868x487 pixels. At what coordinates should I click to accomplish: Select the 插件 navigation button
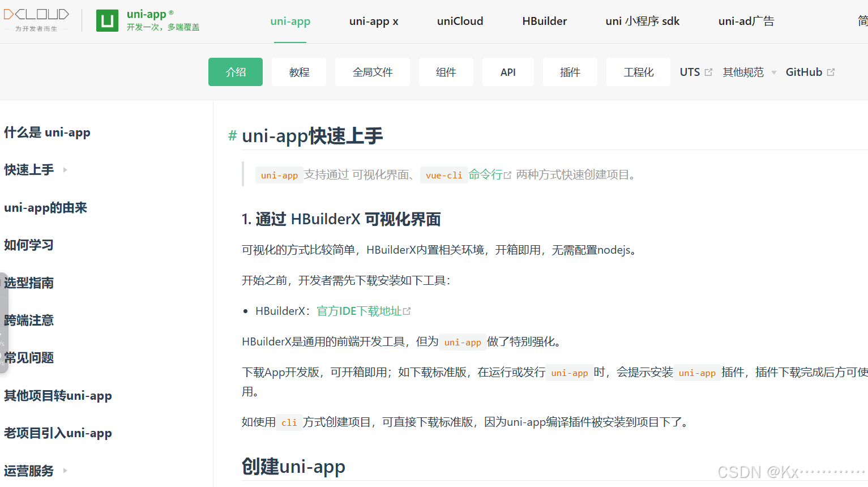coord(570,72)
